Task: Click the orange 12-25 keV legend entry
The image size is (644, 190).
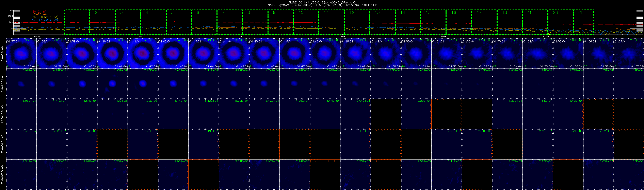Action: [40, 14]
